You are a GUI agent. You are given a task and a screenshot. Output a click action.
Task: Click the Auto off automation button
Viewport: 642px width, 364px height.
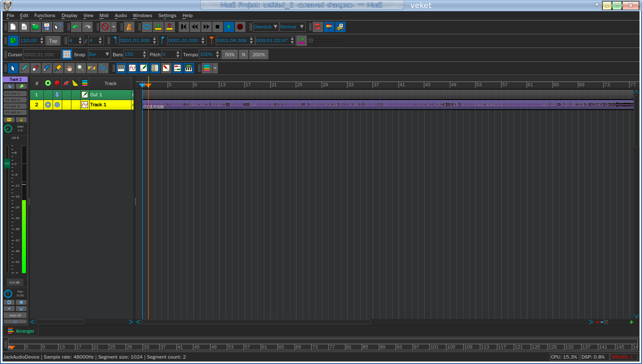[15, 315]
